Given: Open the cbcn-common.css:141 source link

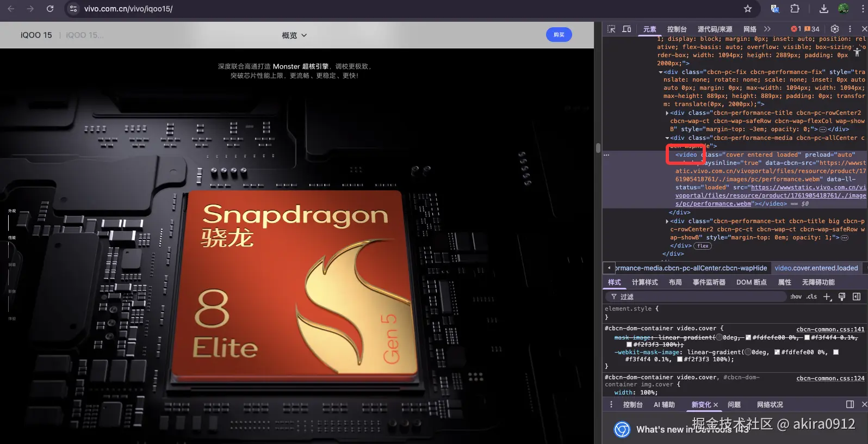Looking at the screenshot, I should coord(830,329).
